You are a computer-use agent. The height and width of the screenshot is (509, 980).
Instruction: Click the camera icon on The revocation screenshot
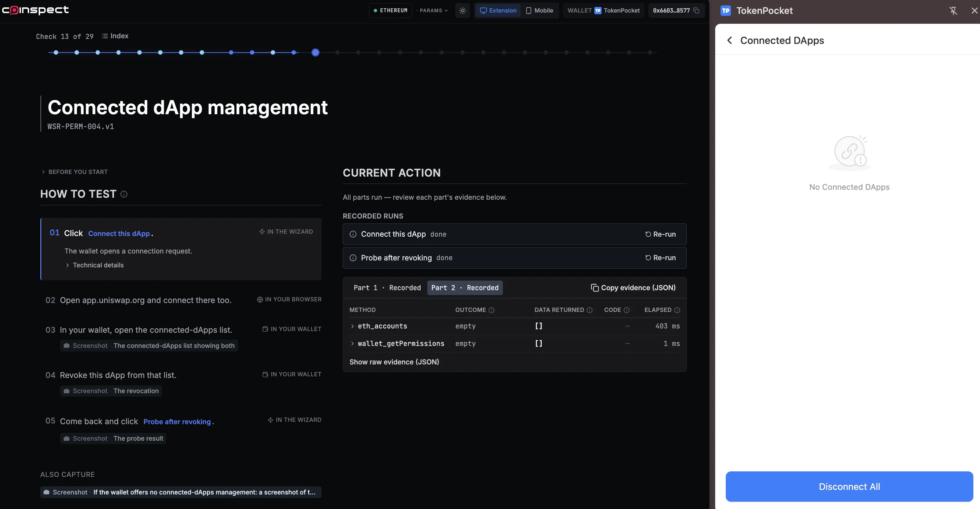click(67, 391)
